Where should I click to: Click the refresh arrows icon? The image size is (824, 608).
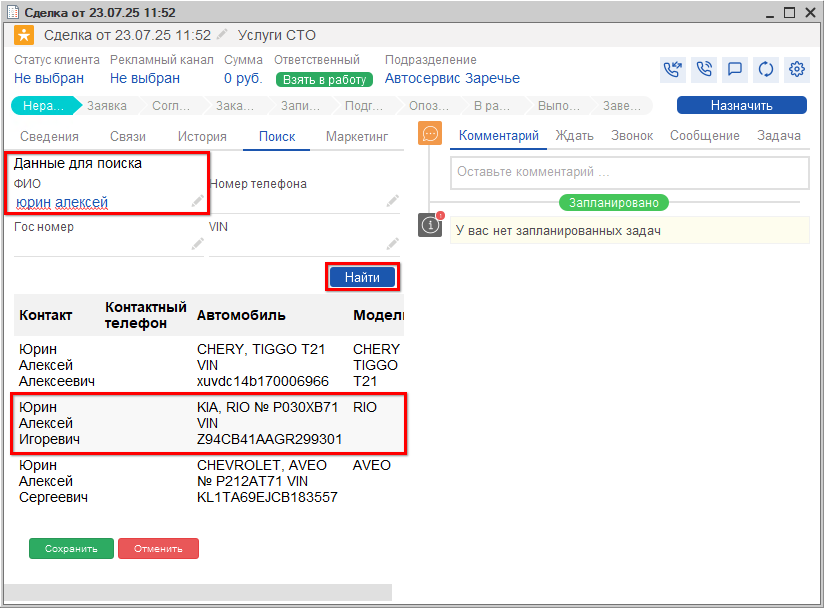point(766,70)
